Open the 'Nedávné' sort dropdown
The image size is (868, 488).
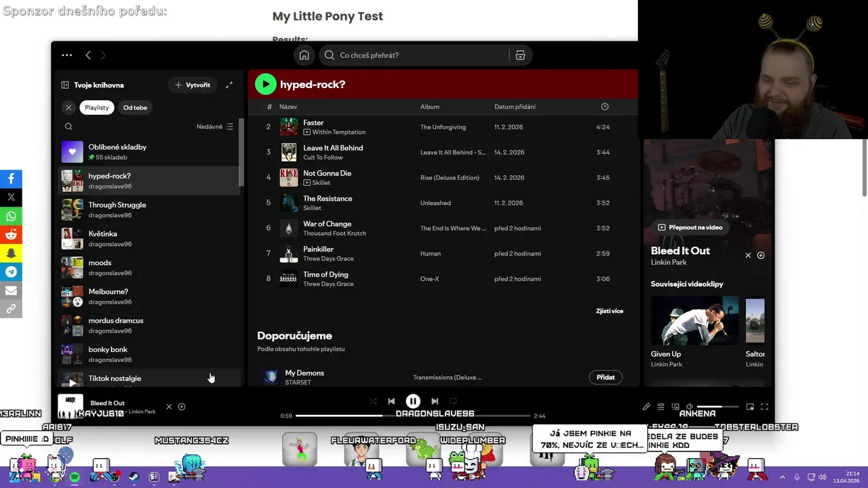215,126
